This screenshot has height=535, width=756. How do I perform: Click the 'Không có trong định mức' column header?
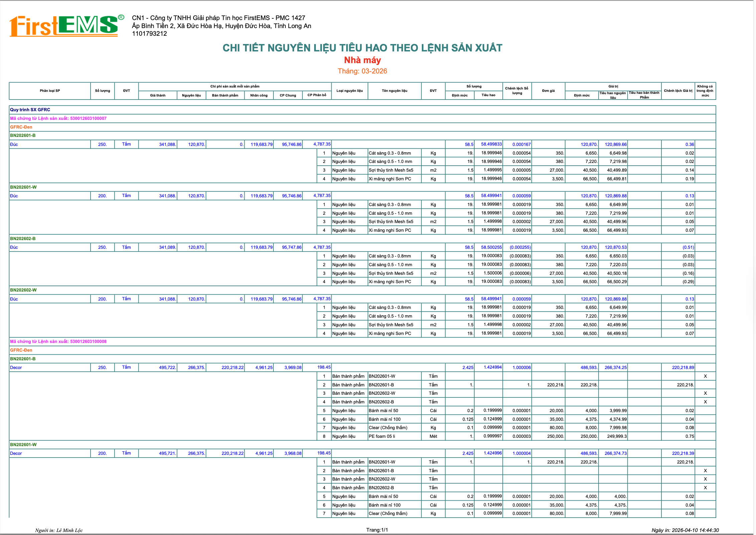(705, 91)
